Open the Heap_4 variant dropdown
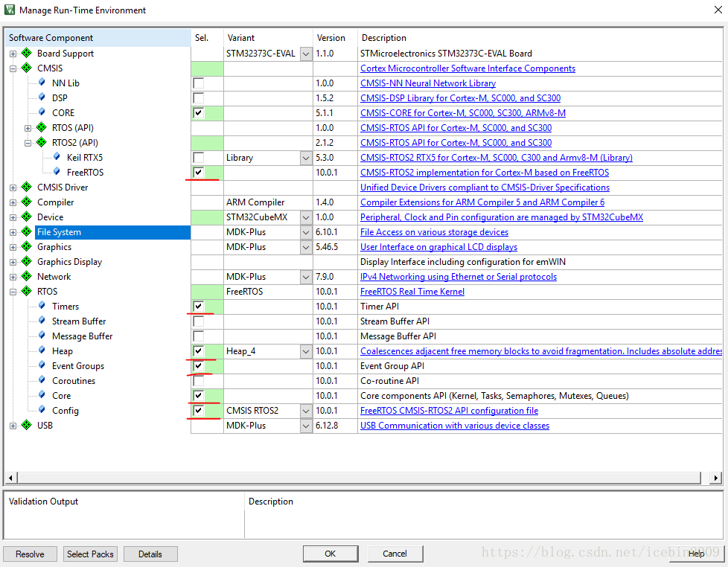 click(x=306, y=351)
